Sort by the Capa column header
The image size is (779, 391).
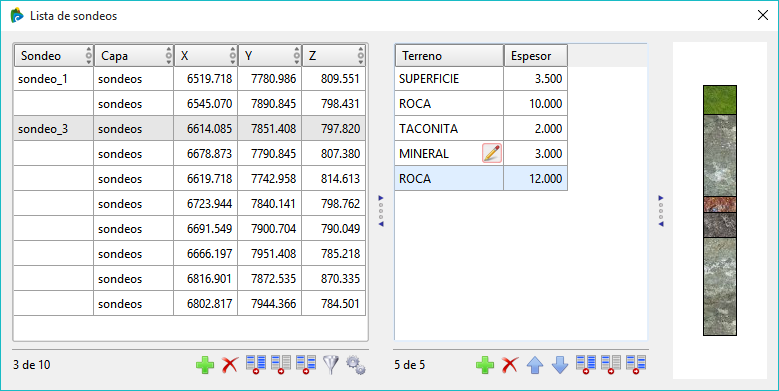[x=134, y=56]
